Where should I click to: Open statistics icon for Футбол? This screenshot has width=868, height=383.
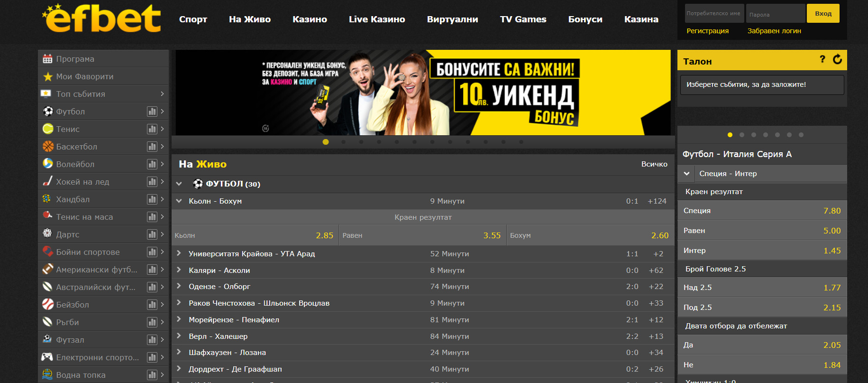(152, 112)
